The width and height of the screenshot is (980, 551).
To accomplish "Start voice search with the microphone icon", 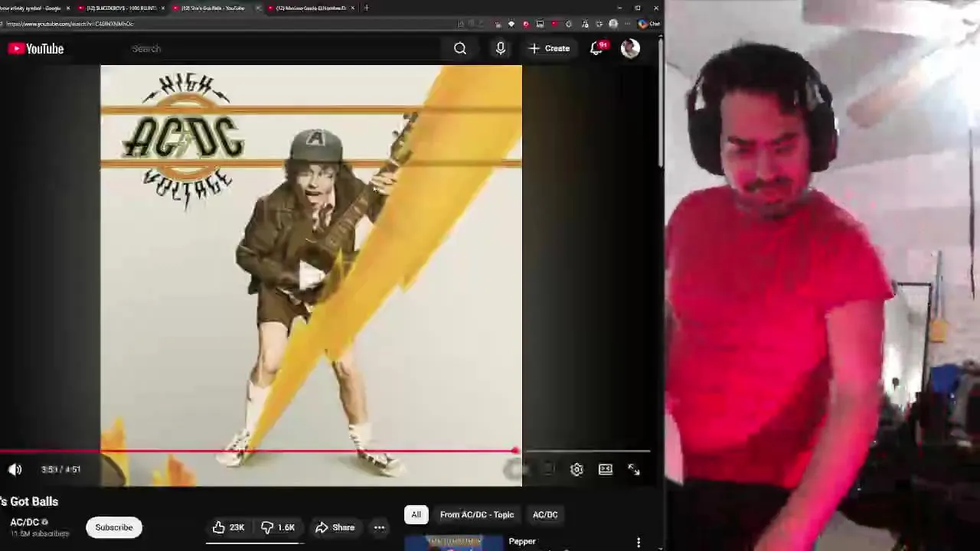I will pos(501,48).
